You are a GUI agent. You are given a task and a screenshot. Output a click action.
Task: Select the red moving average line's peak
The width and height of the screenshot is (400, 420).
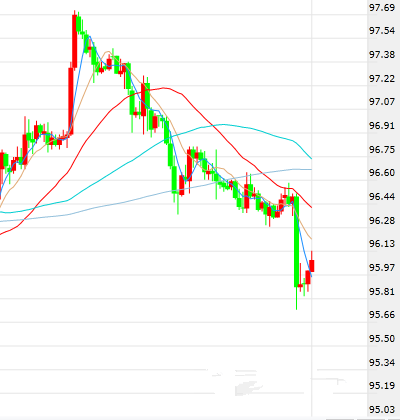click(163, 88)
